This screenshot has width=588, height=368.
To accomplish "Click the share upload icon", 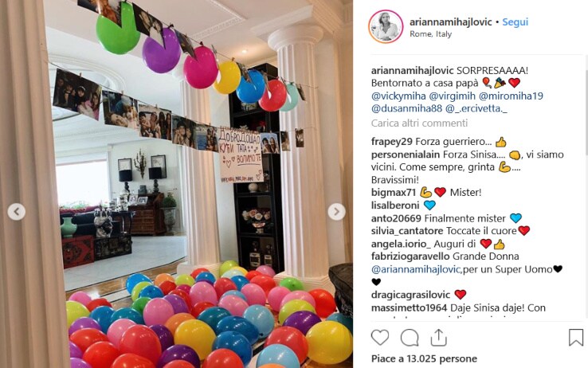I will (x=438, y=337).
